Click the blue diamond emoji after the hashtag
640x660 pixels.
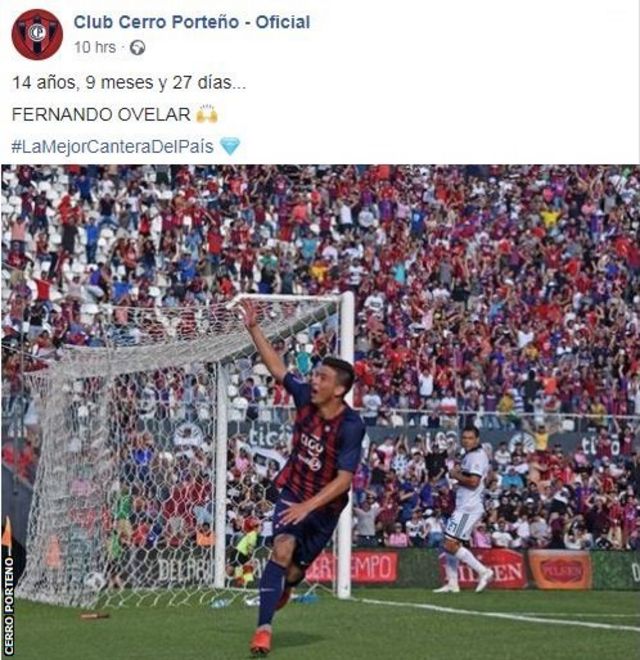point(230,146)
